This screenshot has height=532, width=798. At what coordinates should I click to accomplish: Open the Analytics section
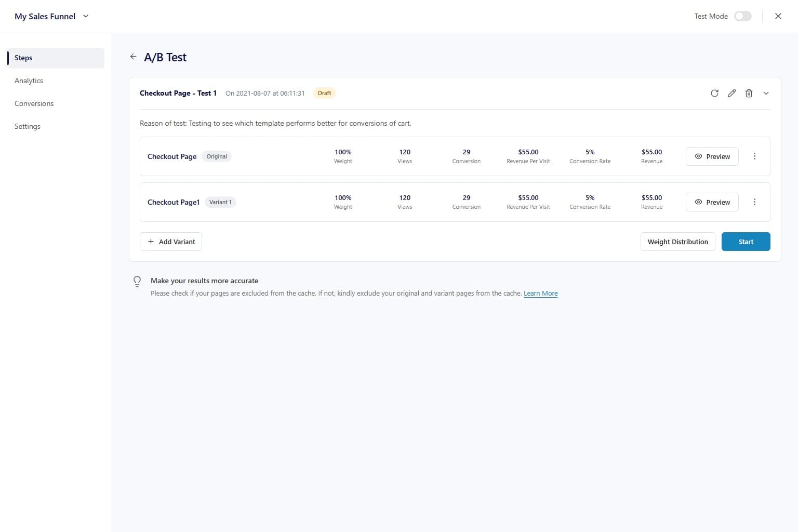click(x=29, y=81)
